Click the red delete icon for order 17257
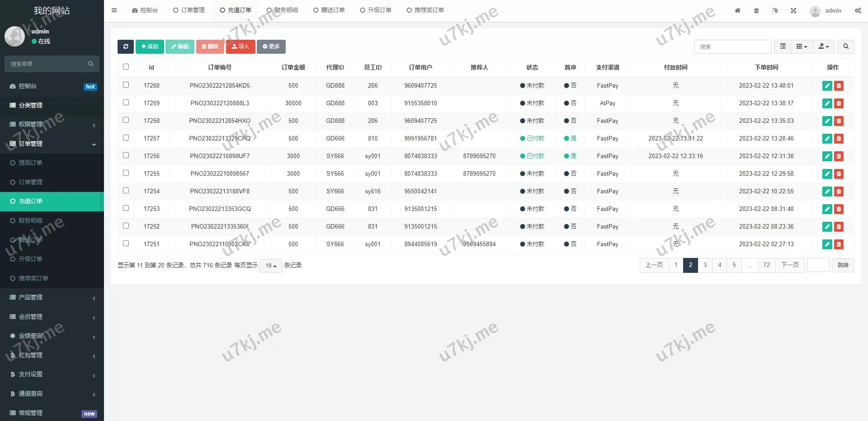The width and height of the screenshot is (868, 421). tap(839, 139)
